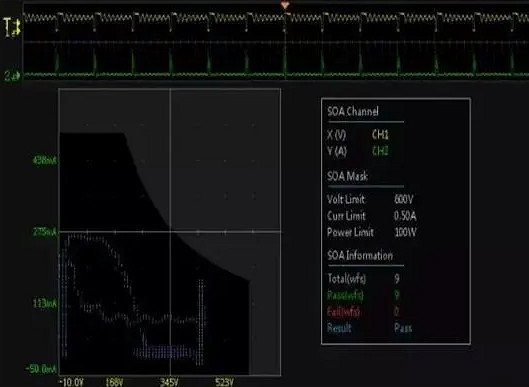This screenshot has width=529, height=387.
Task: Click the SOA Channel section header
Action: (353, 111)
